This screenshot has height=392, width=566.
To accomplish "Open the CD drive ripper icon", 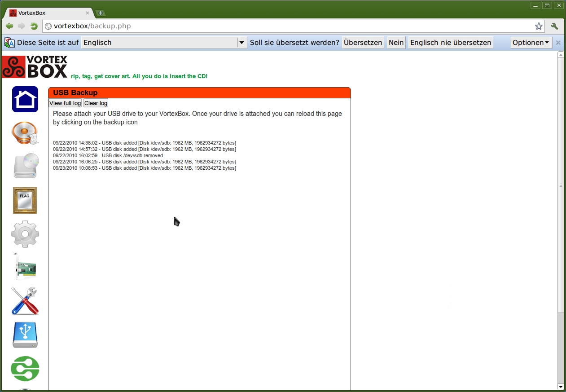I will 25,166.
